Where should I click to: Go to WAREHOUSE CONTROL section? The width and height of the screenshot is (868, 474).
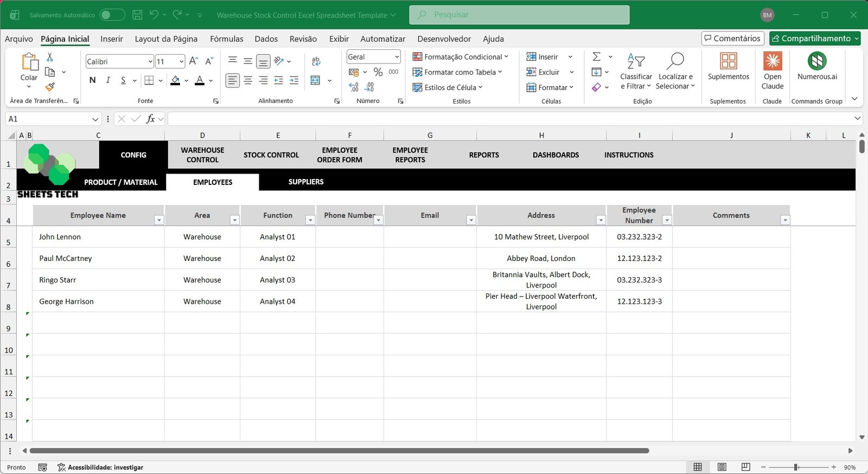202,155
